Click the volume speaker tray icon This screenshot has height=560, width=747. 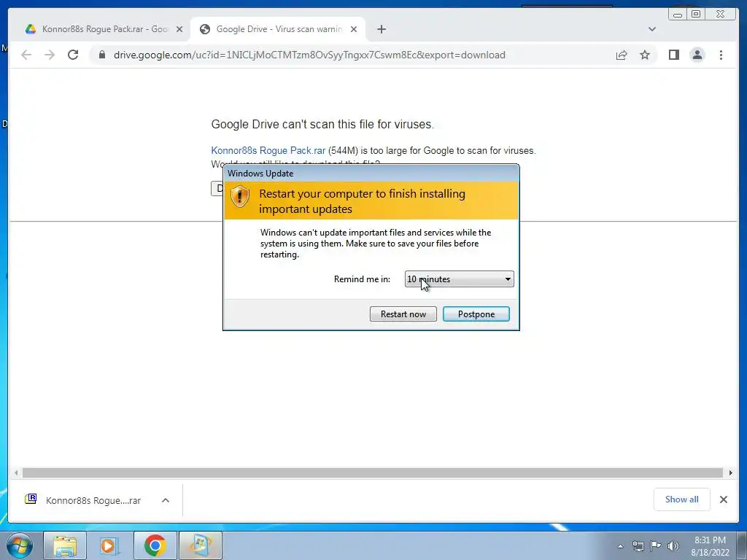coord(673,546)
